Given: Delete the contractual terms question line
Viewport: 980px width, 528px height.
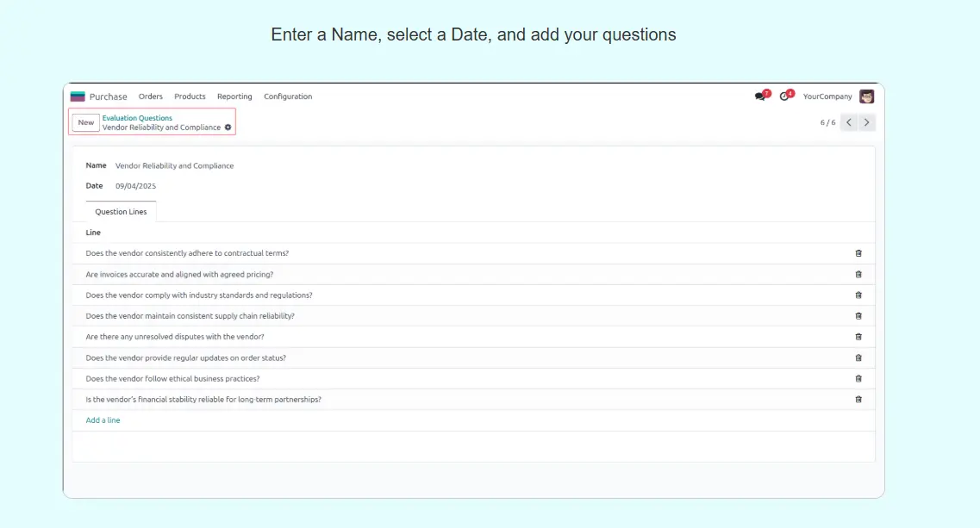Looking at the screenshot, I should pos(858,253).
